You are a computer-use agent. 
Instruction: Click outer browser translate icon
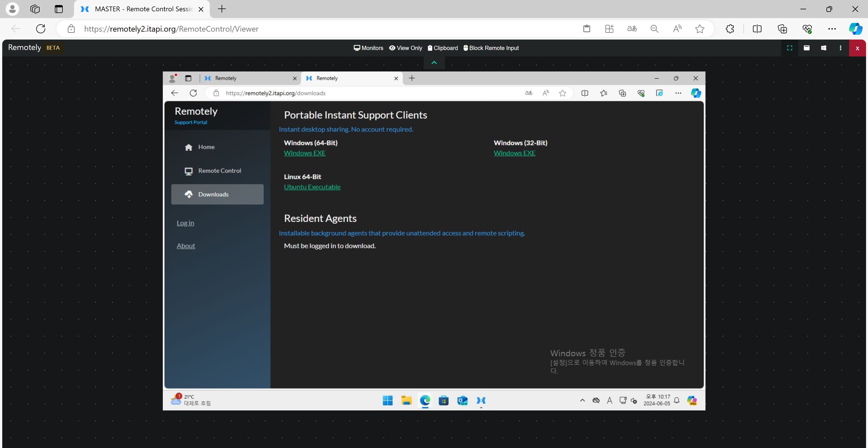coord(632,29)
